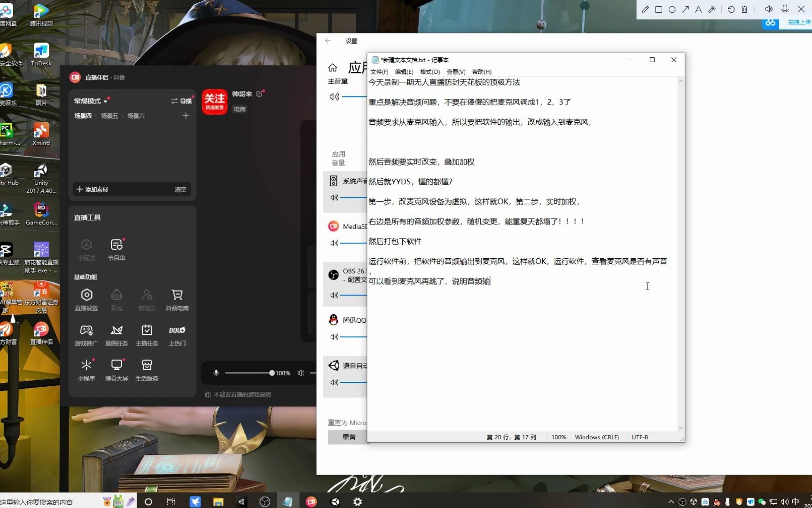The width and height of the screenshot is (812, 508).
Task: Open ToDesk desktop shortcut
Action: click(41, 55)
